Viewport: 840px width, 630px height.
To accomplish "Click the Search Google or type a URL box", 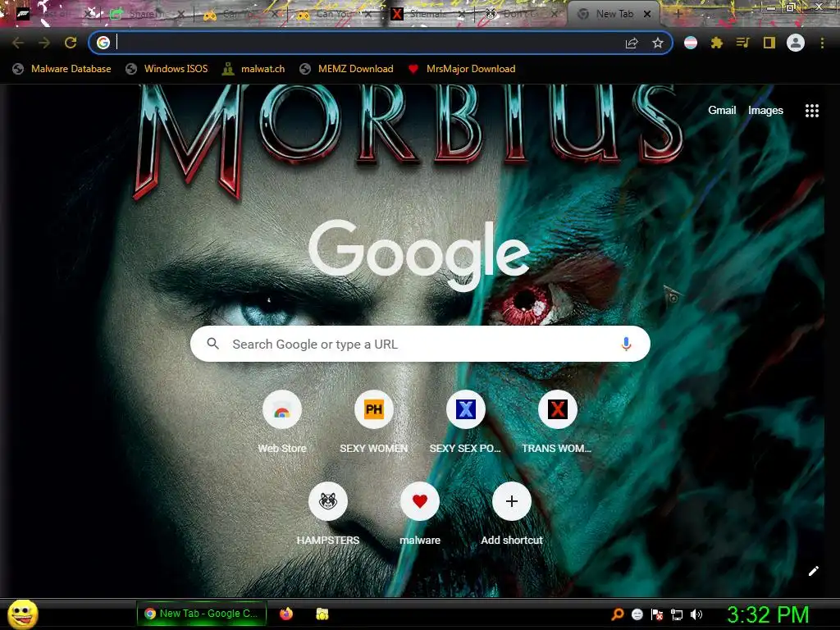I will [x=420, y=344].
